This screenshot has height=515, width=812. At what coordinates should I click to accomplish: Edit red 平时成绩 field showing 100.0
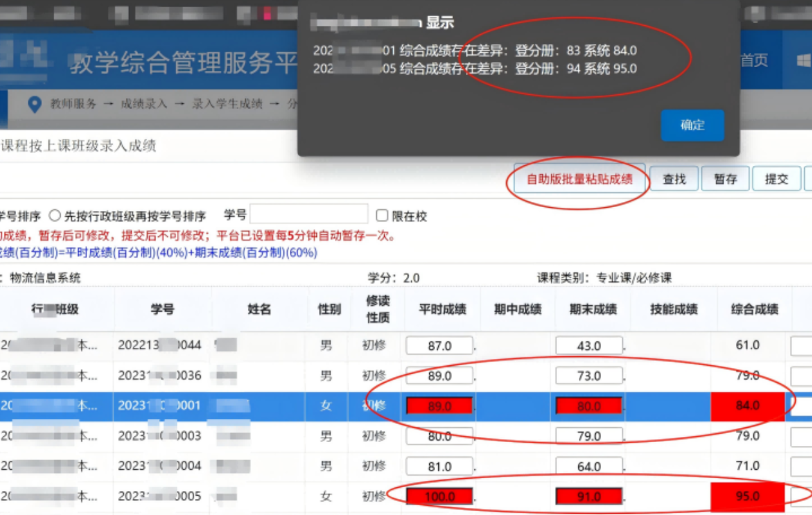pyautogui.click(x=440, y=496)
